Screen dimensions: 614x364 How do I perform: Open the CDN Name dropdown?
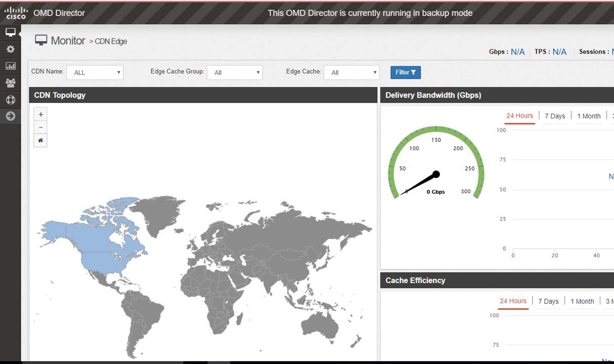[95, 72]
